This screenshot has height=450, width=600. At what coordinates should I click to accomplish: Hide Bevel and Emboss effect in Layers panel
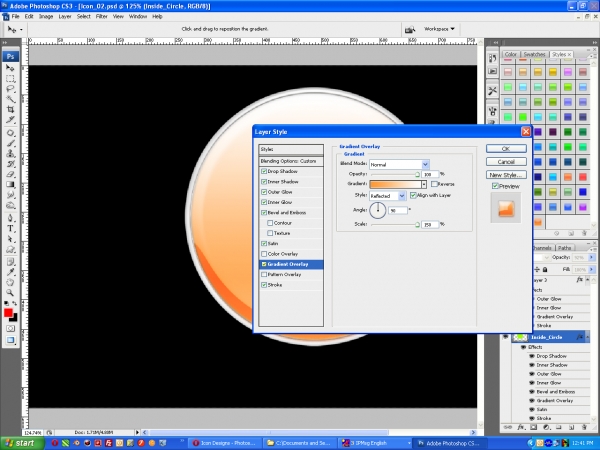click(532, 392)
